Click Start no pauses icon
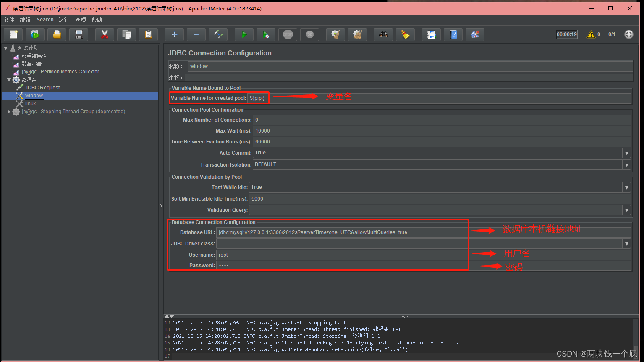 click(266, 34)
